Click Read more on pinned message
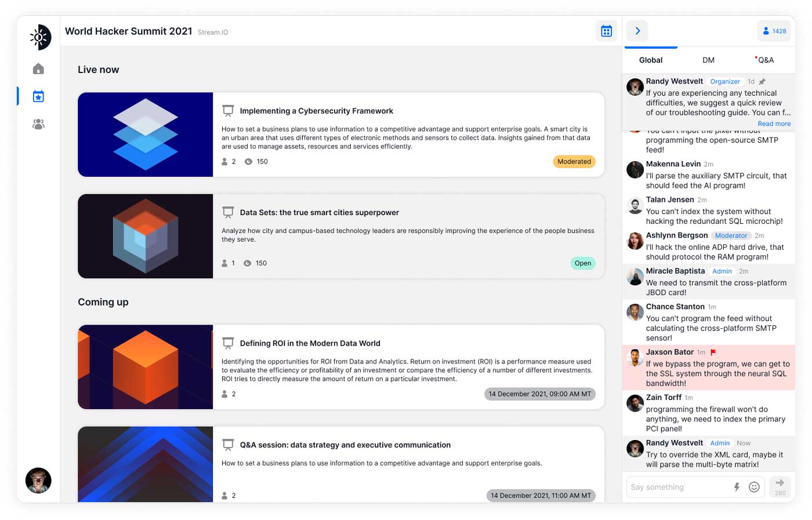Viewport: 812px width, 520px height. [x=774, y=123]
